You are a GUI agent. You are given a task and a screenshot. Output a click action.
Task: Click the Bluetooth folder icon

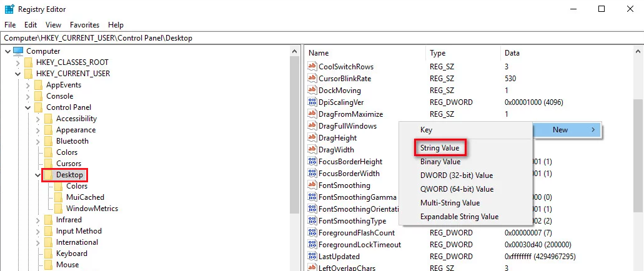pyautogui.click(x=49, y=141)
